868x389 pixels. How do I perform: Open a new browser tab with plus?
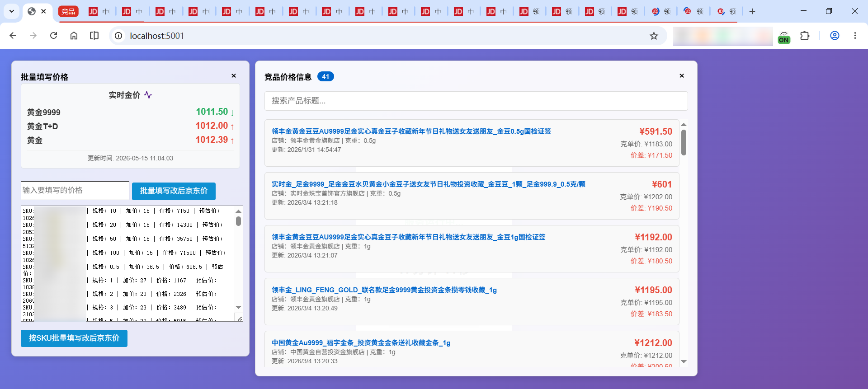[x=752, y=11]
